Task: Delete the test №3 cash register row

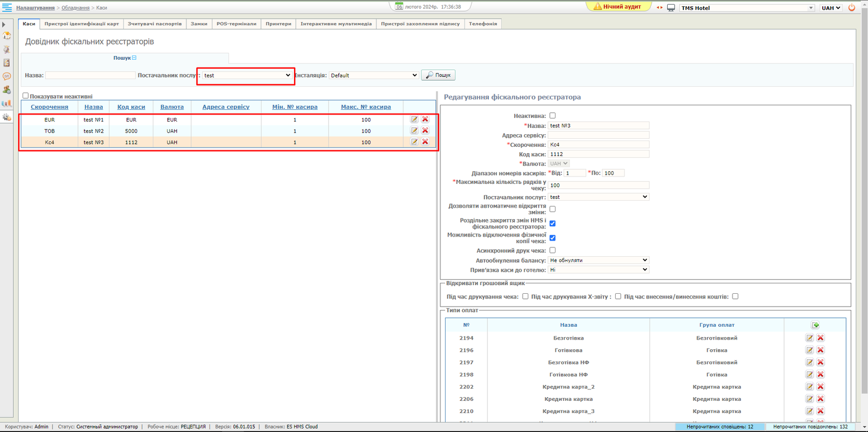Action: tap(425, 142)
